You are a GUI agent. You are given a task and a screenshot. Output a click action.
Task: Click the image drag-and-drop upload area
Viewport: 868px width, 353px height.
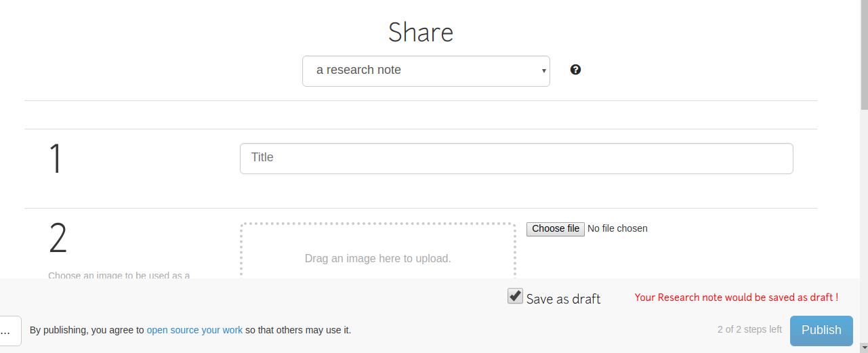tap(378, 251)
